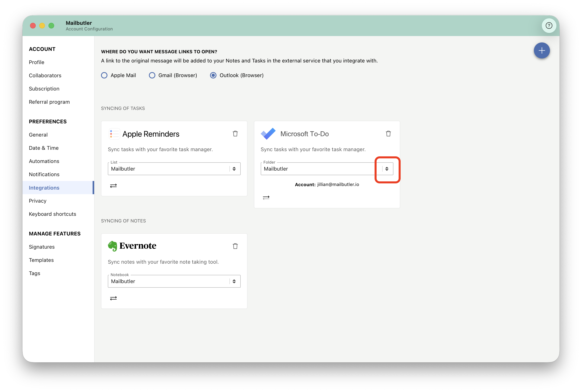Screen dimensions: 582x392
Task: Open Referral program page
Action: coord(49,102)
